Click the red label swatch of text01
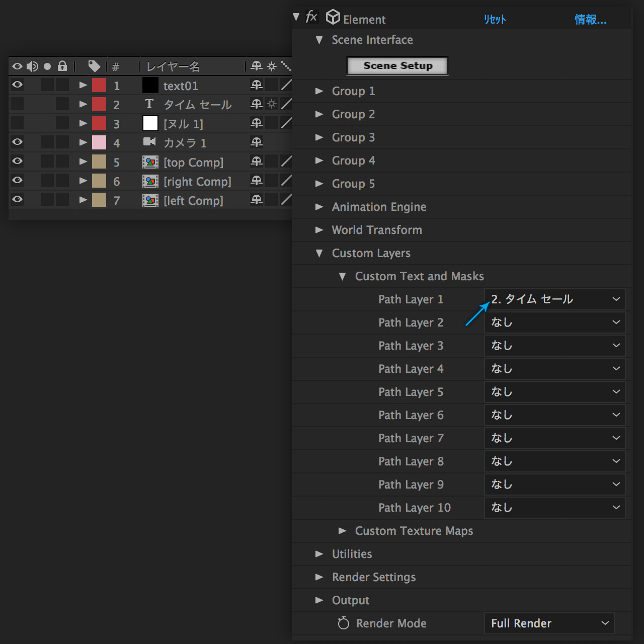The width and height of the screenshot is (644, 644). tap(99, 85)
